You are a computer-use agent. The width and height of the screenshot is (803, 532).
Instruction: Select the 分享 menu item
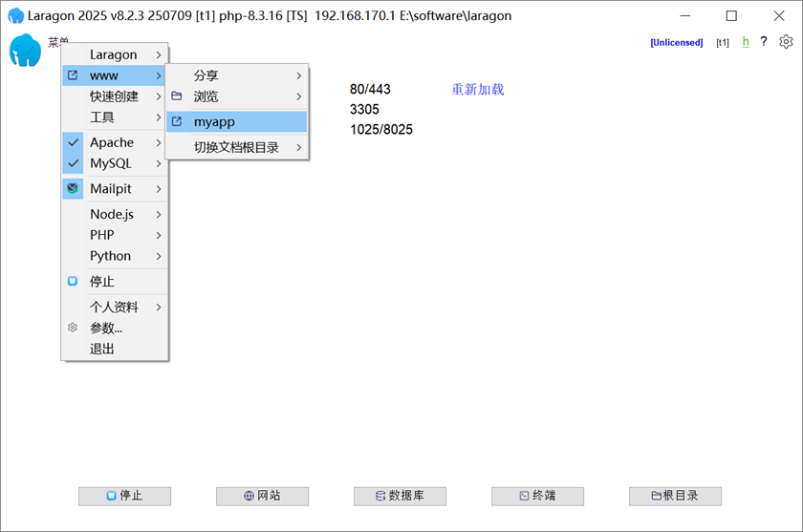coord(237,75)
